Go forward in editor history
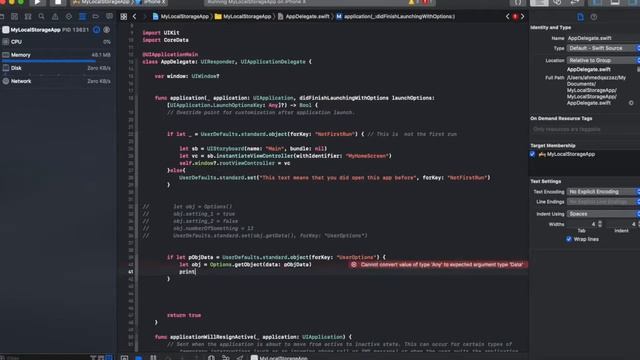Viewport: 640px width, 360px height. point(144,17)
